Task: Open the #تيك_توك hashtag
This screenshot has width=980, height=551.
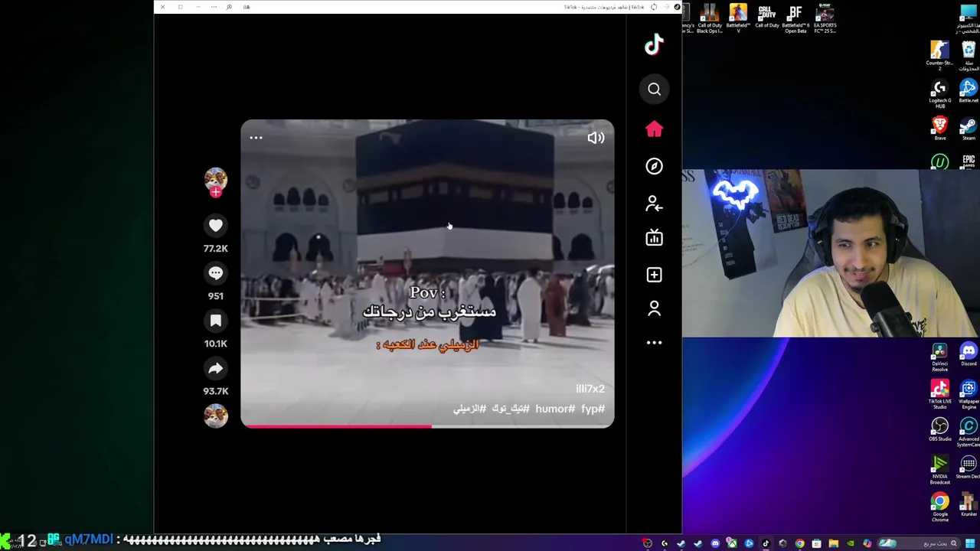Action: point(511,409)
